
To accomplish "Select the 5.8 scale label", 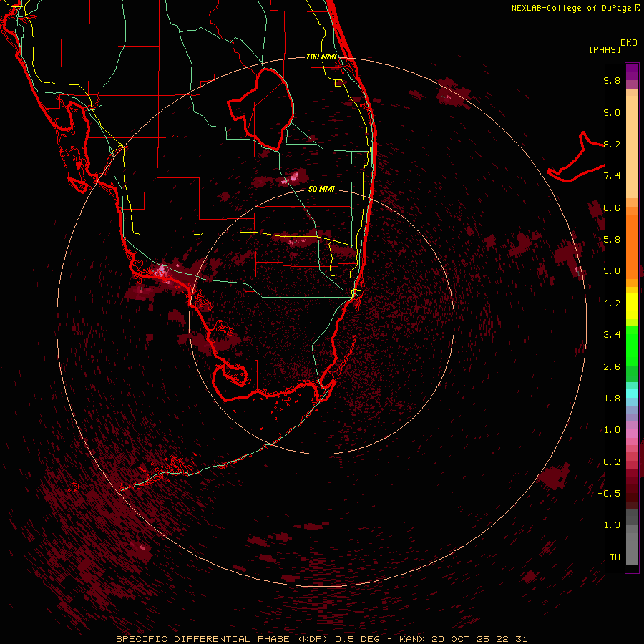I will click(612, 240).
